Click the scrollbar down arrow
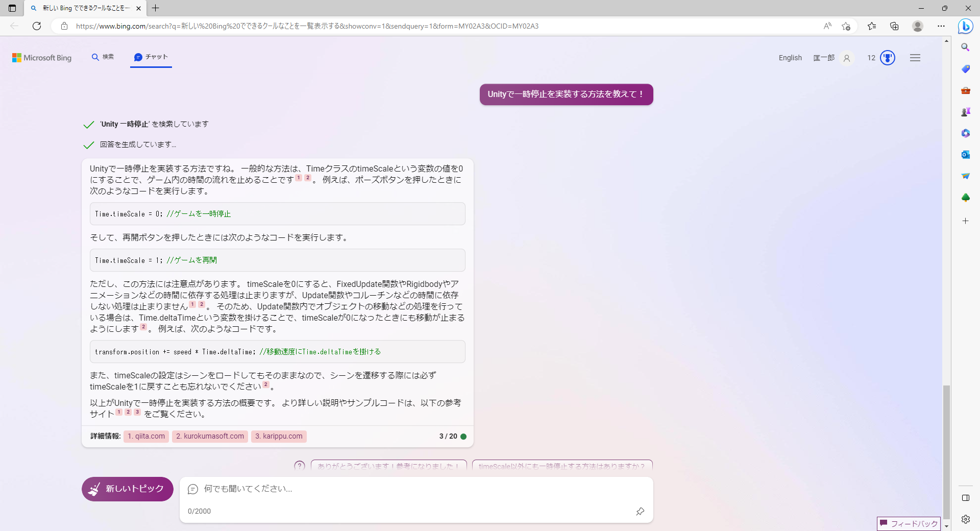 [946, 526]
